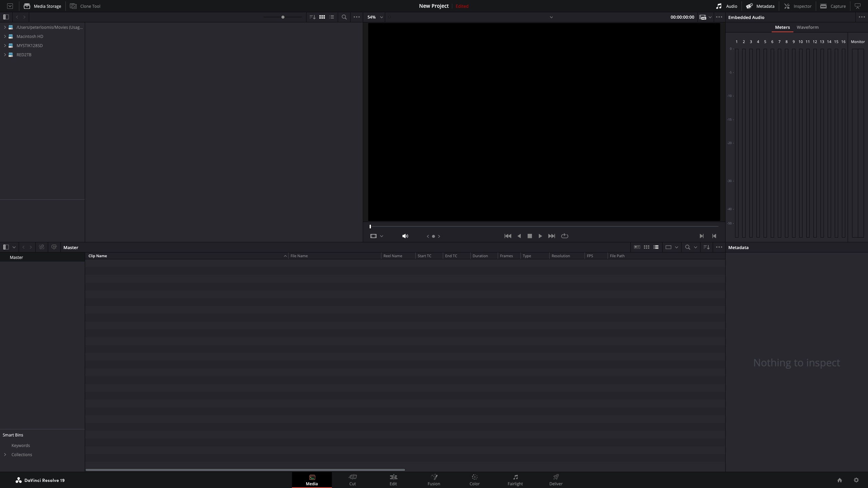Expand the Macintosh HD volume
Screen dimensions: 868x488
(x=5, y=36)
